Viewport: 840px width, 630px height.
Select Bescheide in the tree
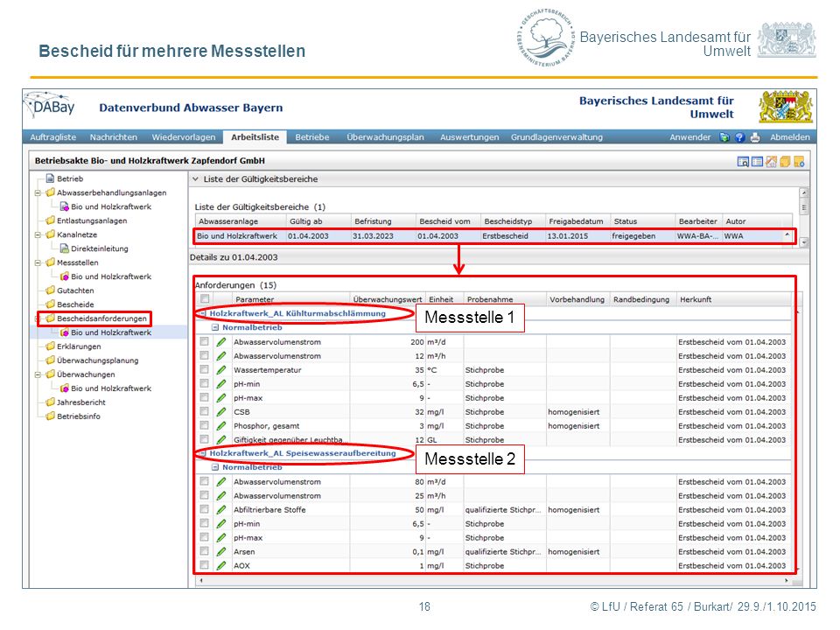point(75,304)
